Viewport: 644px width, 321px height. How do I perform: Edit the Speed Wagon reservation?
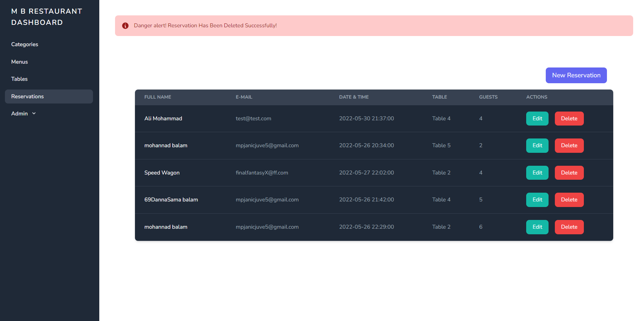(537, 173)
